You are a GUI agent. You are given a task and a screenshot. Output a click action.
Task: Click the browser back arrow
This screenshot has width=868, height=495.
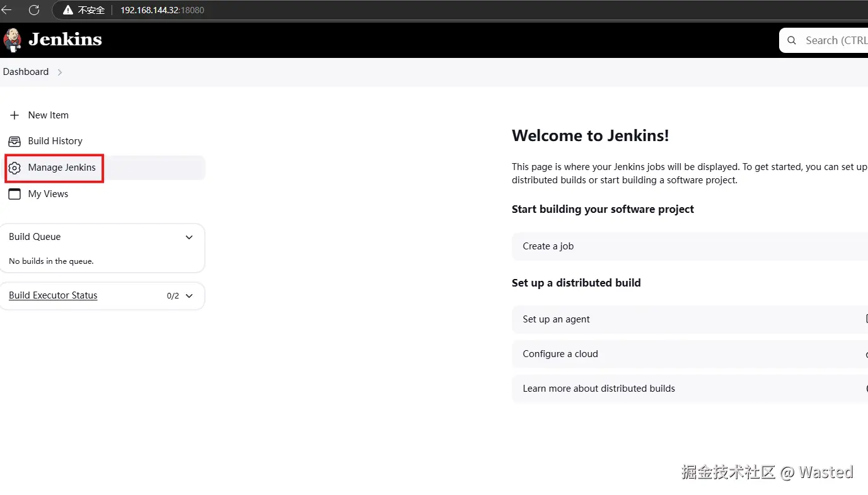(x=7, y=10)
